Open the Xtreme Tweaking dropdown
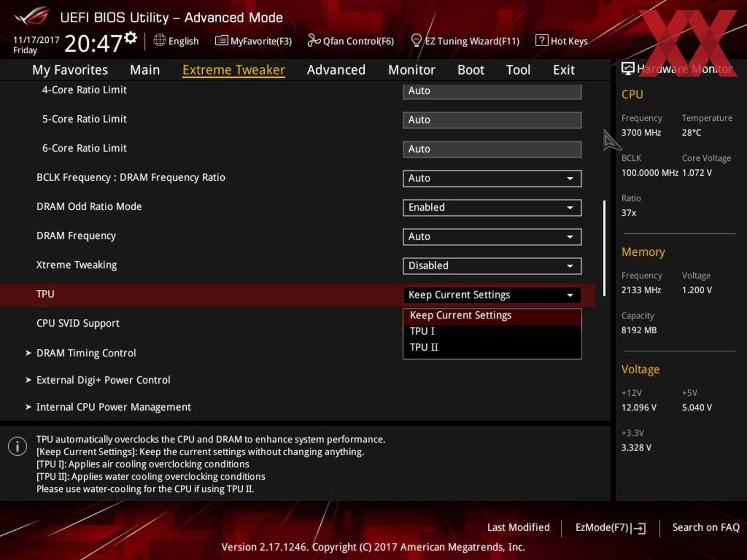Viewport: 747px width, 560px height. 492,266
